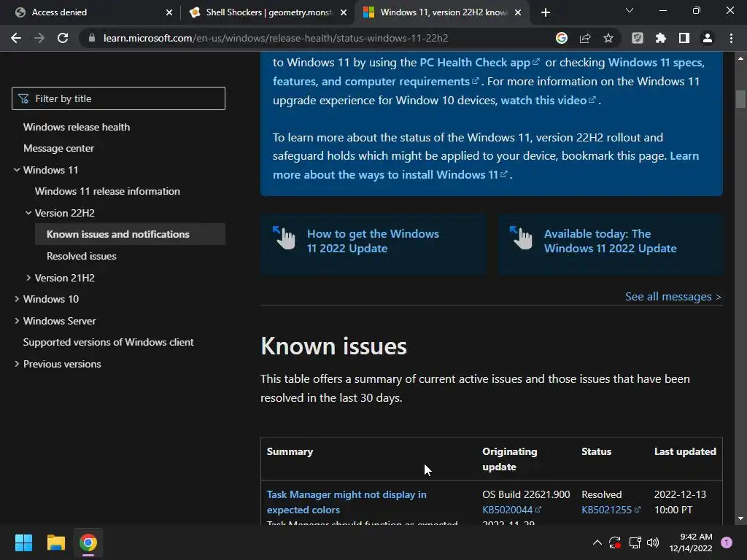This screenshot has width=747, height=560.
Task: Open Chrome three-dot menu
Action: 731,38
